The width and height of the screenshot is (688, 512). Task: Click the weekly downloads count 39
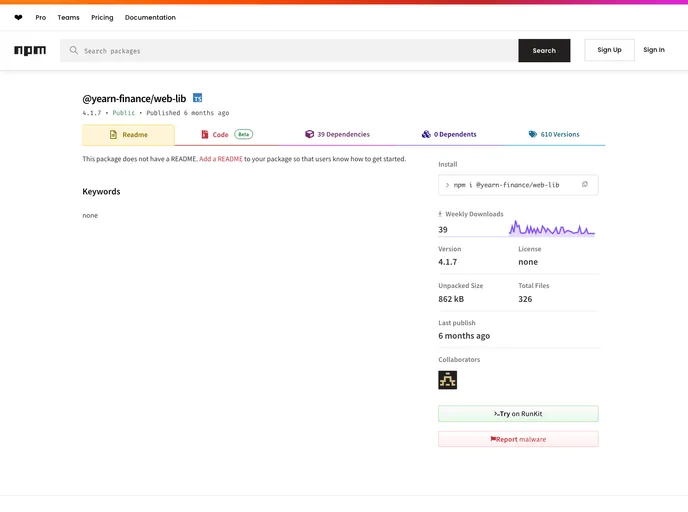point(443,229)
